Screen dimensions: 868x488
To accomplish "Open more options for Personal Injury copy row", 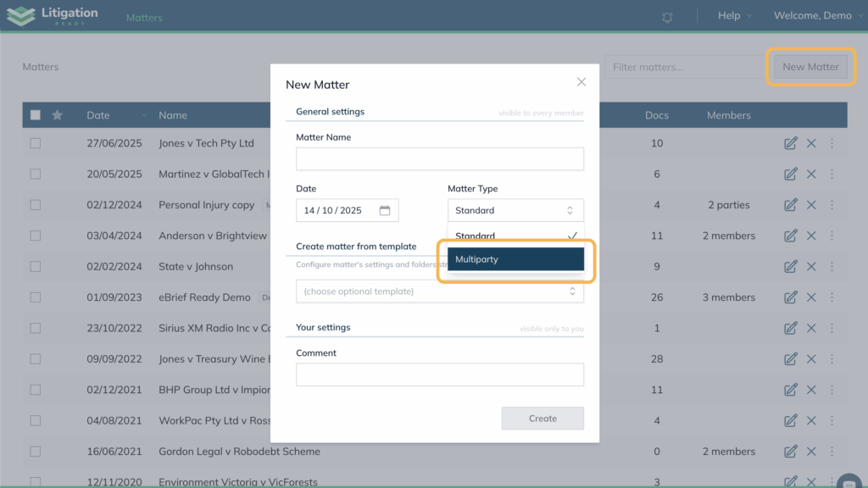I will [832, 205].
